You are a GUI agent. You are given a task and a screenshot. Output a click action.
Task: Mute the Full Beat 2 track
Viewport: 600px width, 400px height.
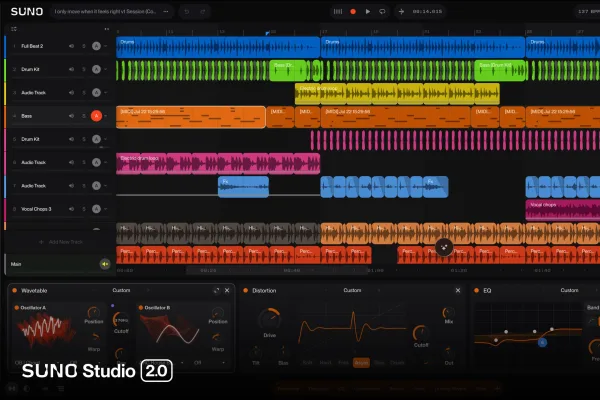click(71, 46)
